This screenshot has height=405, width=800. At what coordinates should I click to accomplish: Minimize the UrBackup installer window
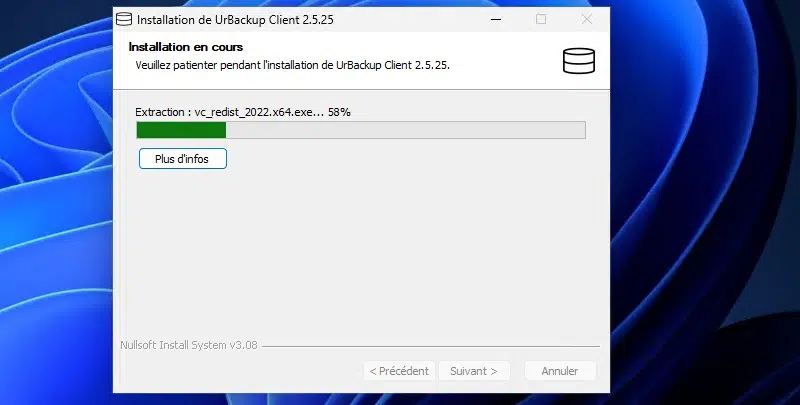[x=496, y=19]
